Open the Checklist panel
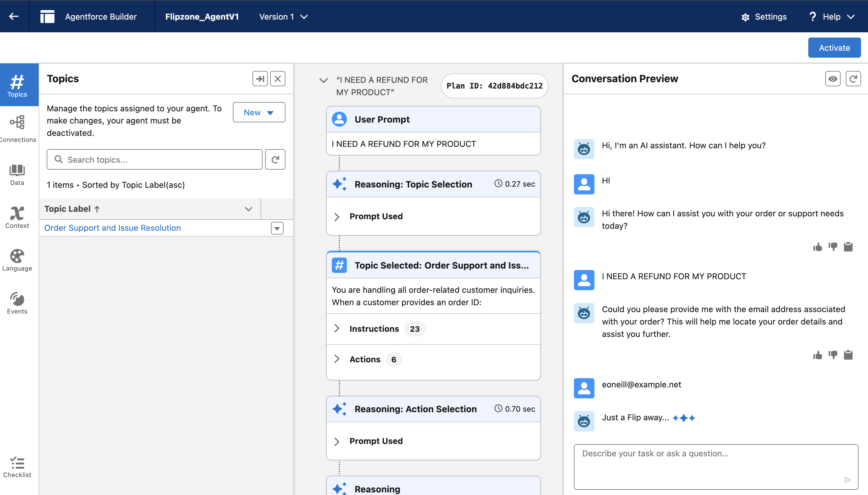 17,467
